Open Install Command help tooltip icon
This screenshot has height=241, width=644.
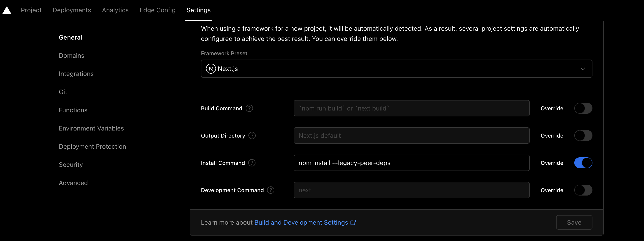pyautogui.click(x=252, y=163)
